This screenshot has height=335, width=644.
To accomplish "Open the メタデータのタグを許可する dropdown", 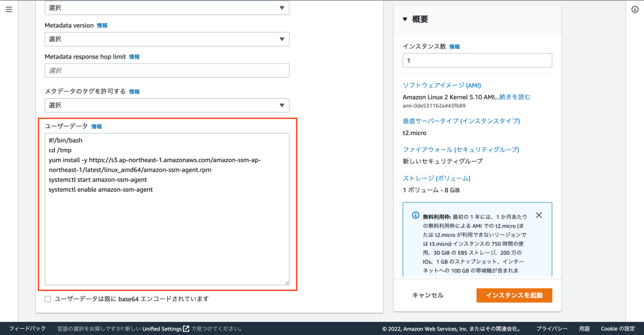I will (167, 105).
